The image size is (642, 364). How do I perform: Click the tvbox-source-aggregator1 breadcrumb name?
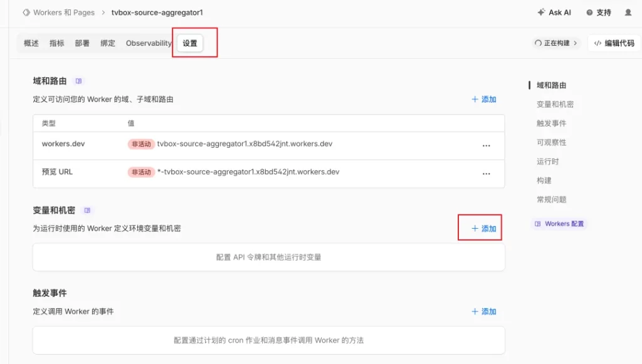[x=157, y=13]
